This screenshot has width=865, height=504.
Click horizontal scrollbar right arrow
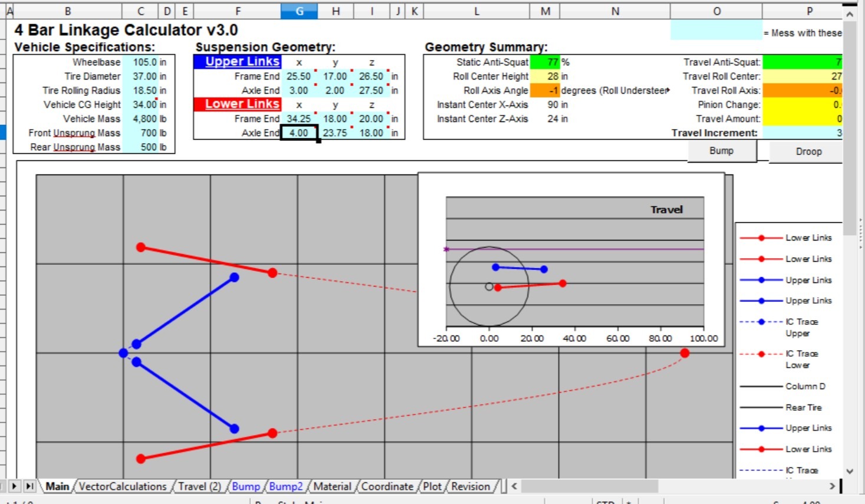[832, 486]
